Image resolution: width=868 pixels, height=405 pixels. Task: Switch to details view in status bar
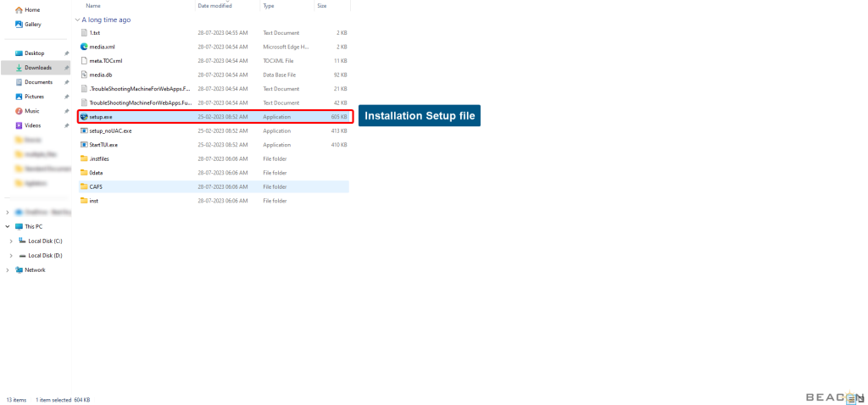851,399
